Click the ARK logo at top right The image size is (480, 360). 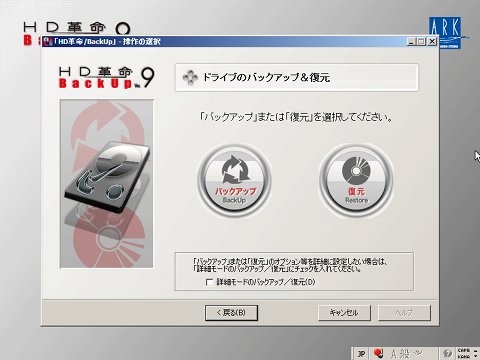445,32
